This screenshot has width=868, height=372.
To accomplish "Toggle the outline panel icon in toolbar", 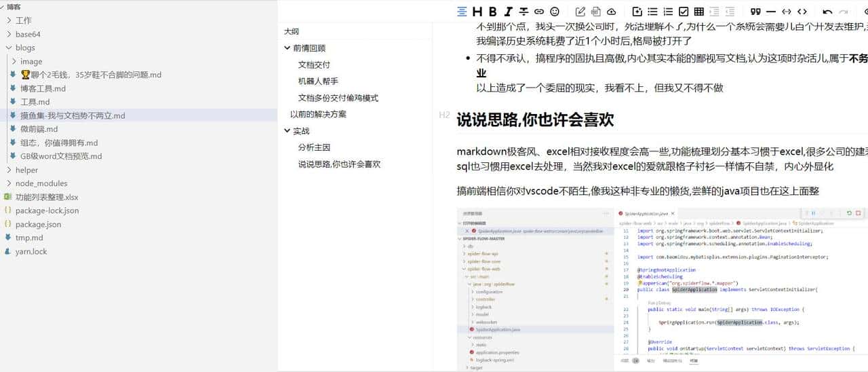I will tap(462, 12).
